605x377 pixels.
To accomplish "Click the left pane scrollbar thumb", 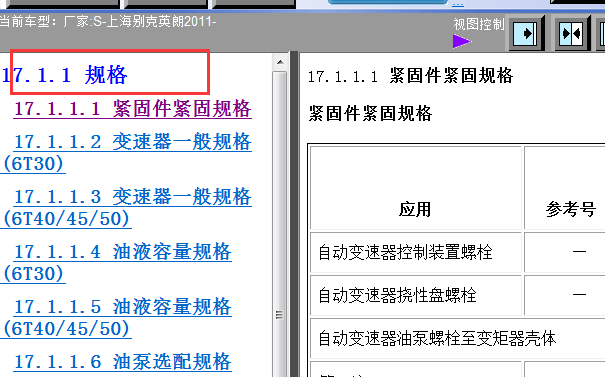I will coord(280,224).
